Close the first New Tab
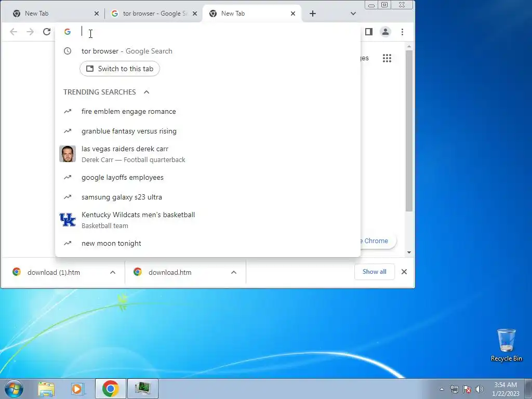Image resolution: width=532 pixels, height=399 pixels. pos(97,14)
